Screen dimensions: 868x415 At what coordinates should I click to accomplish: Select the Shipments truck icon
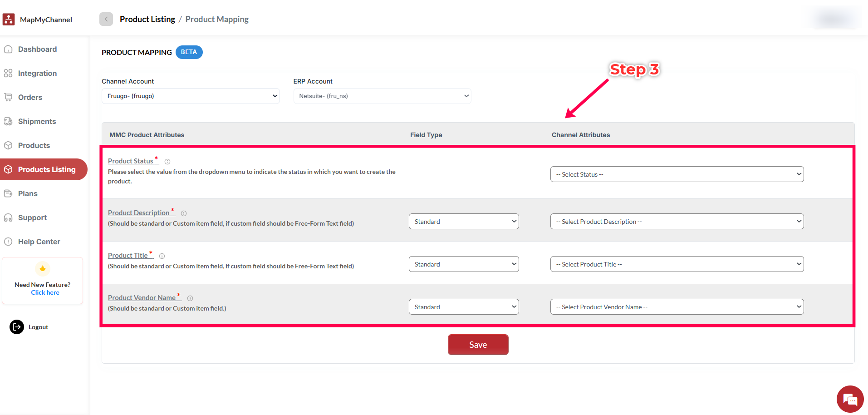(9, 121)
